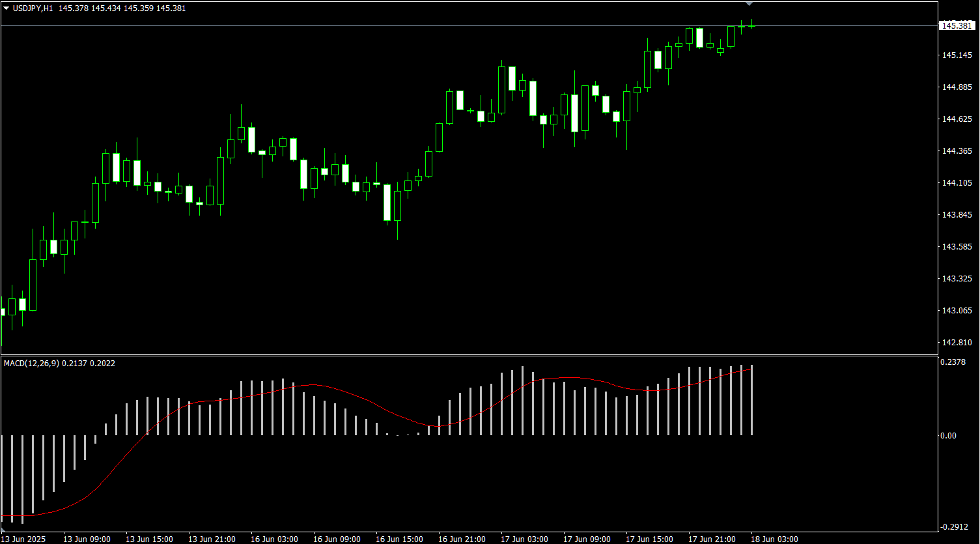Screen dimensions: 980x544
Task: Click the boxed current price label 145.381
Action: click(x=957, y=25)
